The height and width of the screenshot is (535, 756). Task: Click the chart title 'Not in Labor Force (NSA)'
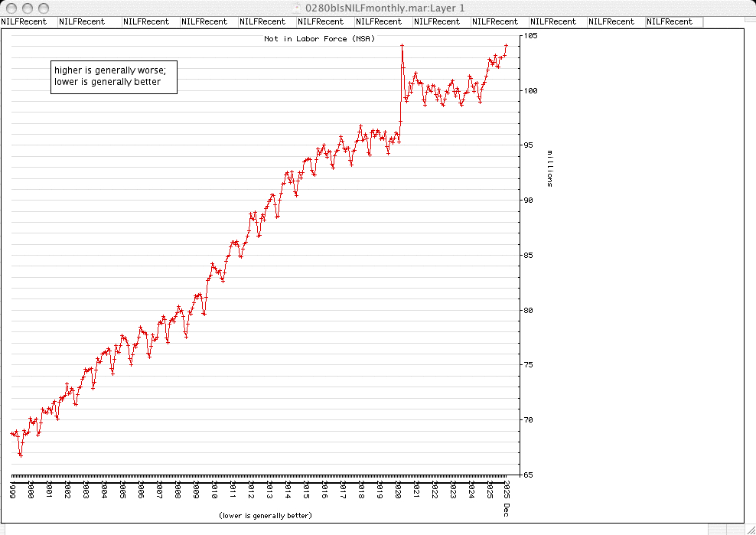(319, 38)
